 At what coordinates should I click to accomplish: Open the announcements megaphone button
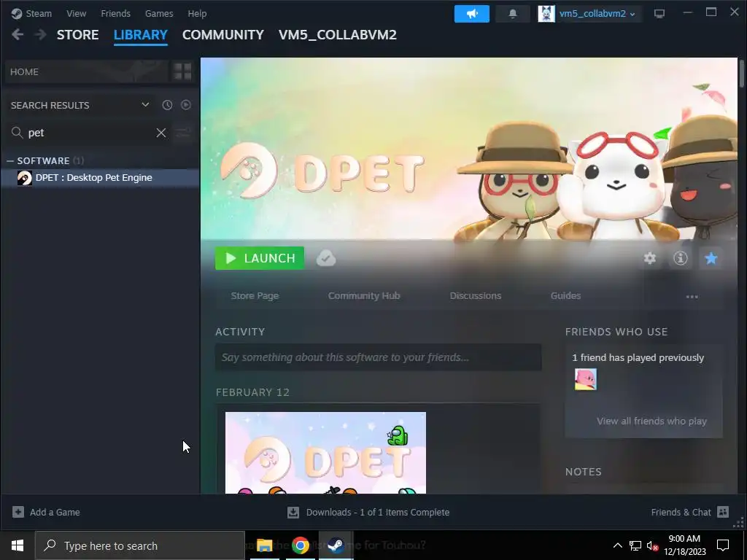point(472,14)
